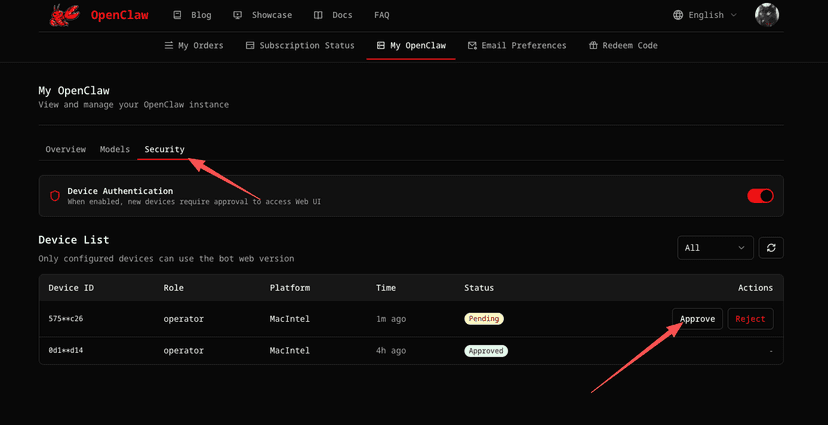Switch to Subscription Status tab
Image resolution: width=828 pixels, height=425 pixels.
(300, 45)
